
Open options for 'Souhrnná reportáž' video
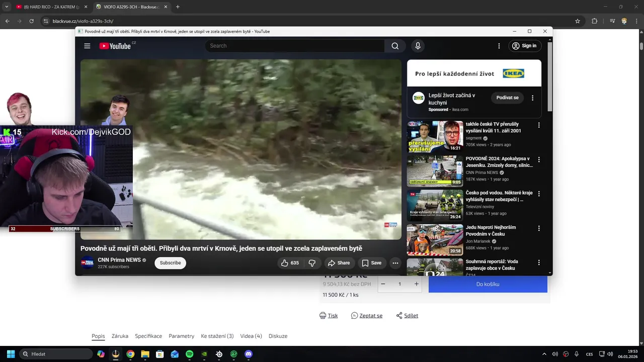[x=539, y=262]
